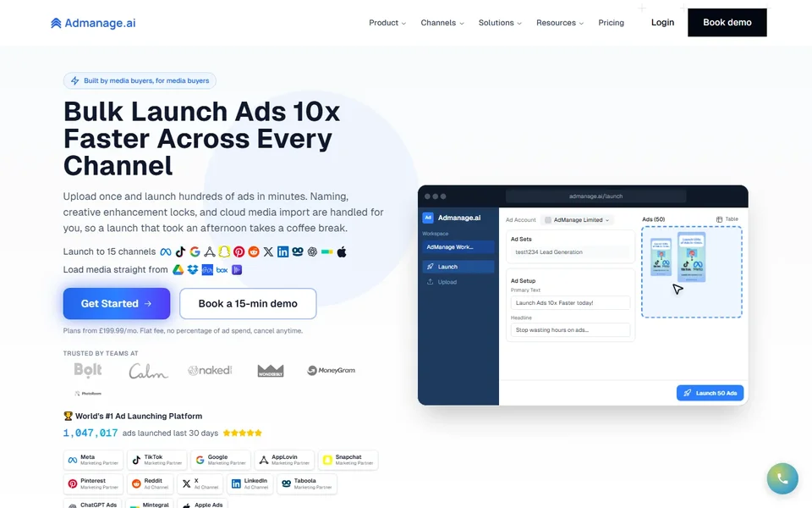Screen dimensions: 812x508
Task: Open the Resources dropdown
Action: (x=560, y=23)
